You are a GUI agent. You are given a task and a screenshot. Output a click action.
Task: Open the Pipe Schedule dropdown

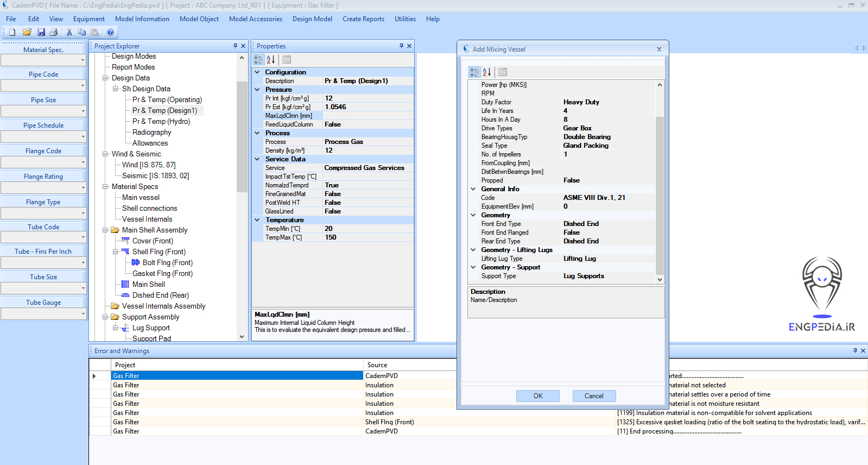83,136
